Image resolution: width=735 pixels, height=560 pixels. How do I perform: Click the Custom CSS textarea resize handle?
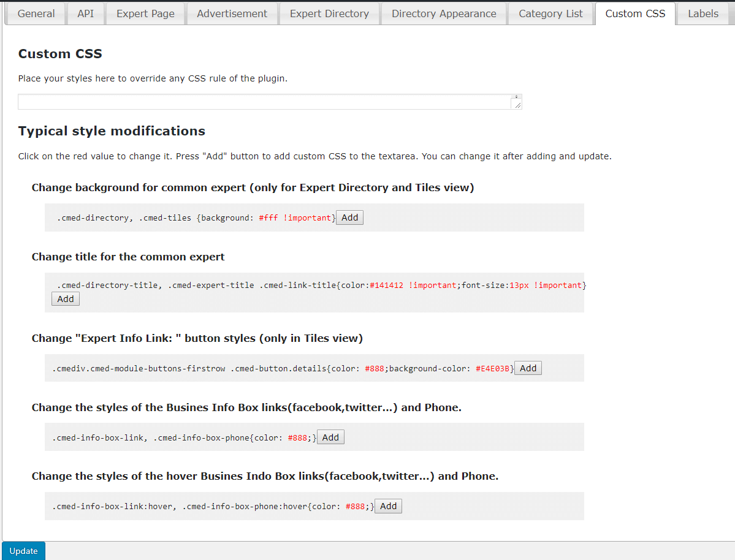(518, 105)
